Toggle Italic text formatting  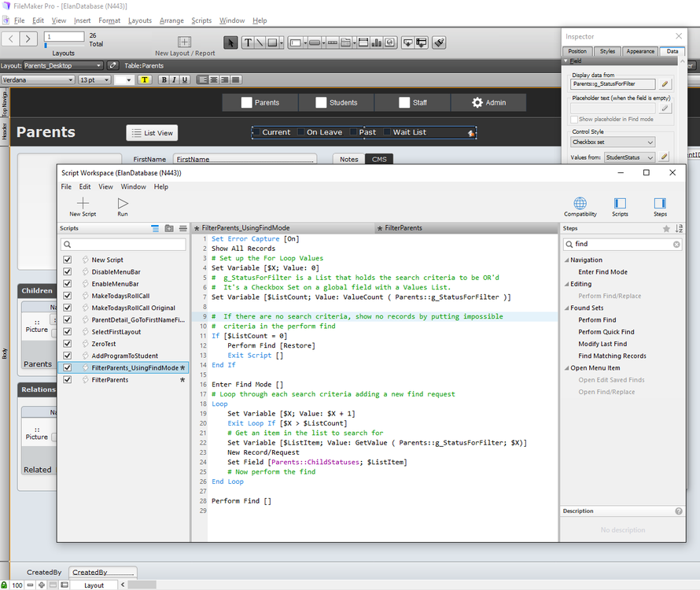pos(174,80)
